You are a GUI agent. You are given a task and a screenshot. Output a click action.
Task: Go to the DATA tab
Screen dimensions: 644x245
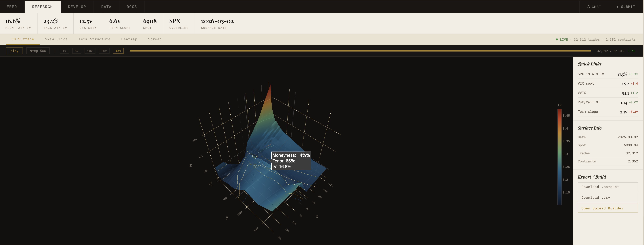(106, 7)
